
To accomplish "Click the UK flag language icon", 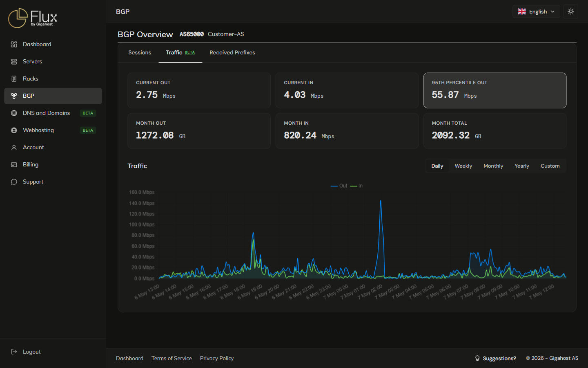I will click(x=522, y=11).
